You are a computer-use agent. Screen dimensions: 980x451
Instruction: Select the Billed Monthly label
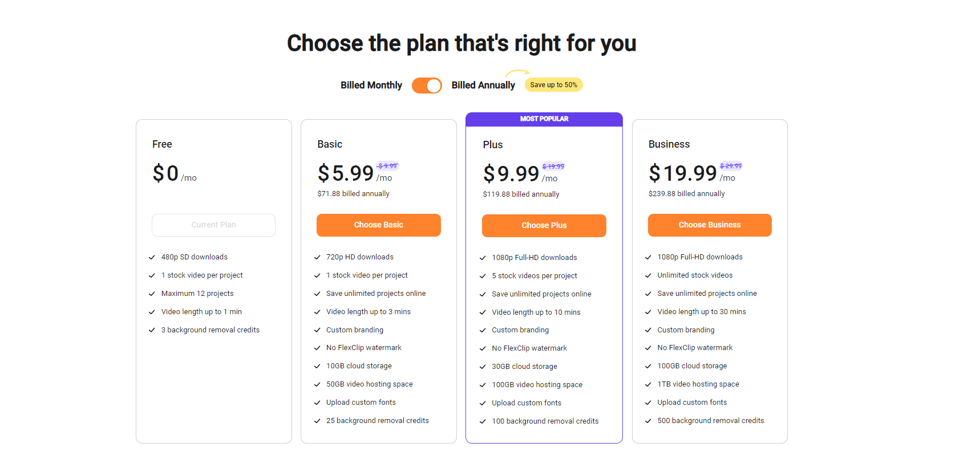pyautogui.click(x=371, y=85)
